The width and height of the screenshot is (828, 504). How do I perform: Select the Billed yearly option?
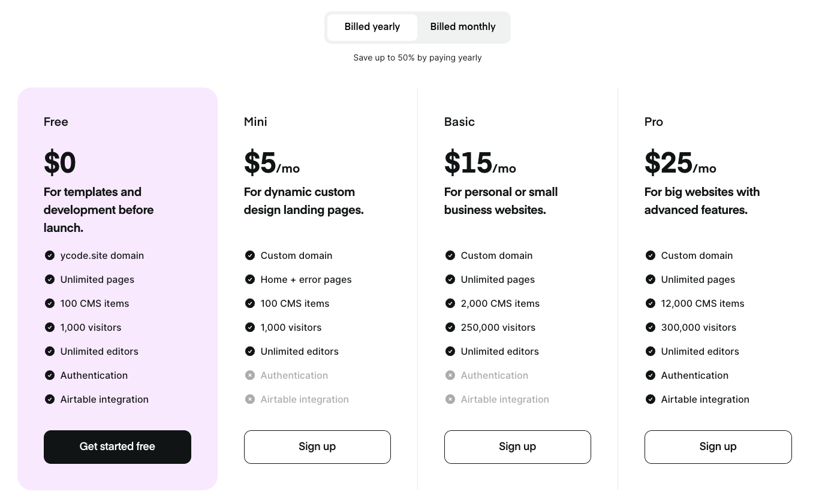pyautogui.click(x=372, y=27)
